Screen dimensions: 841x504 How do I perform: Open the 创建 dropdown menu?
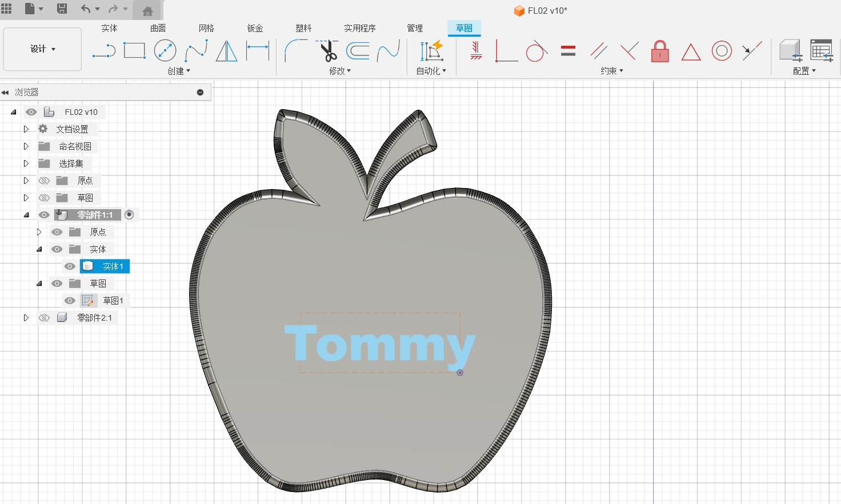179,71
